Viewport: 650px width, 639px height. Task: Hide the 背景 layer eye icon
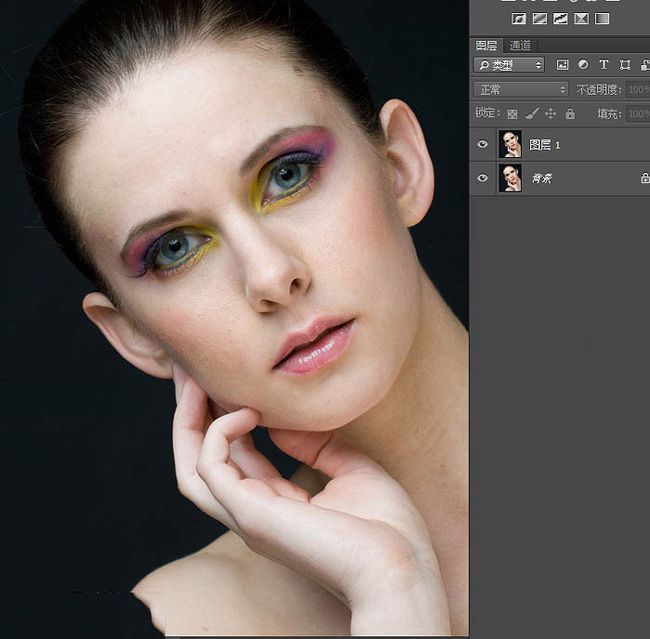[x=482, y=178]
